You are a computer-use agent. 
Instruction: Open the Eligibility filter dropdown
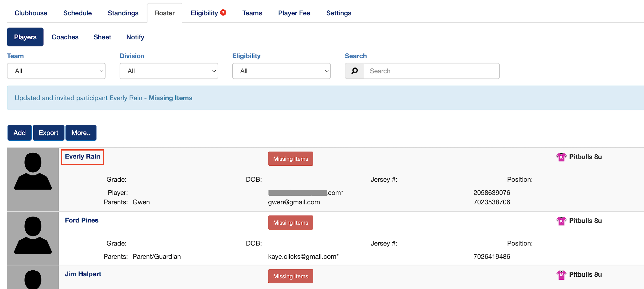(281, 71)
